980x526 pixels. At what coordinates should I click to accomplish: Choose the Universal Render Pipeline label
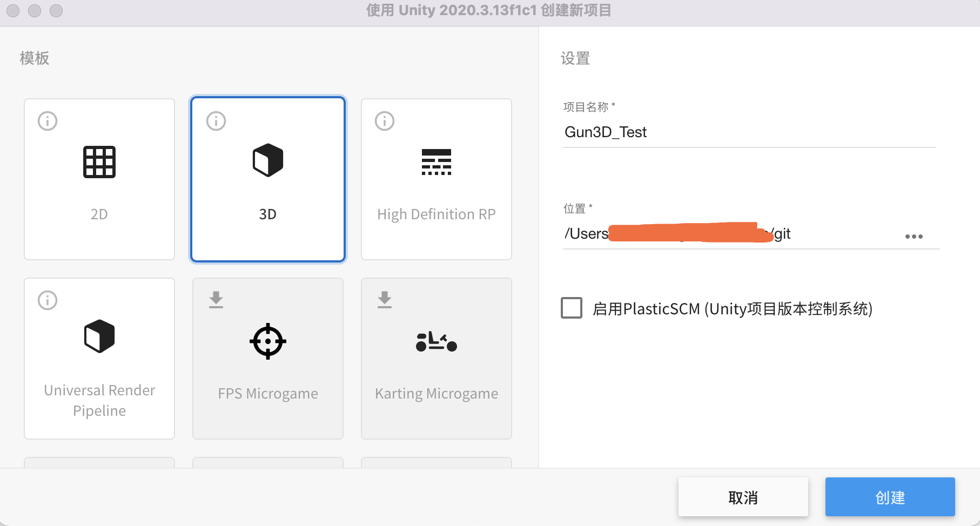click(x=99, y=400)
